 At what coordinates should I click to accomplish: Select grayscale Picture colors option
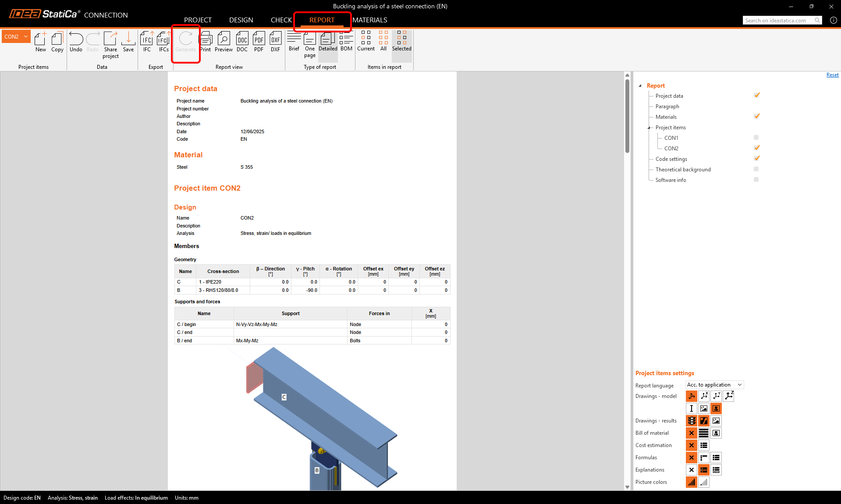coord(703,482)
